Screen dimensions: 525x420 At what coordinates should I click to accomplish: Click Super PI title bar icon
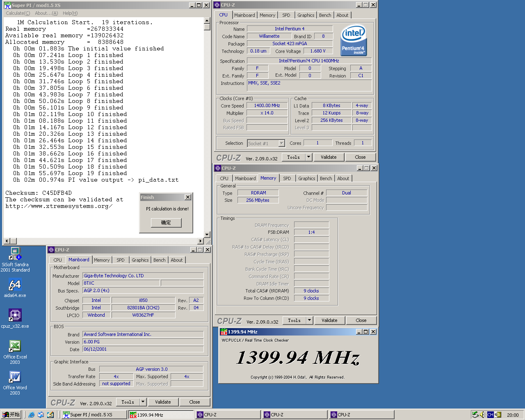[7, 5]
